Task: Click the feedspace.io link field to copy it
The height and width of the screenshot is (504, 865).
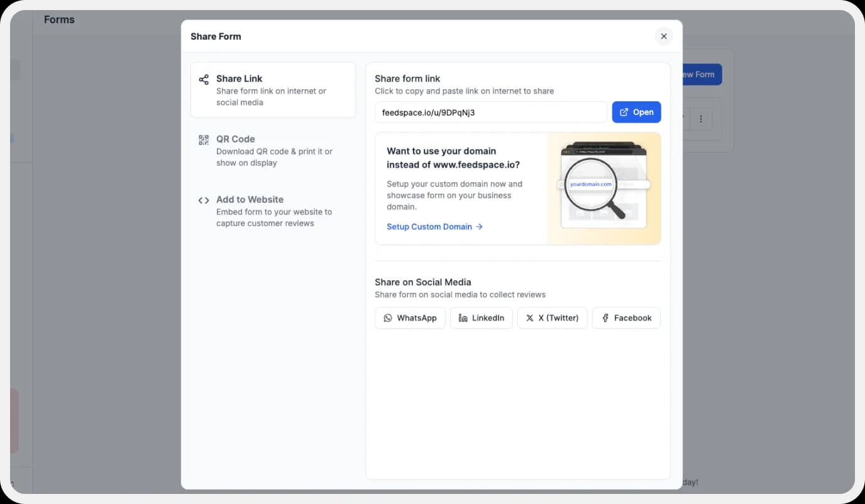Action: click(490, 112)
